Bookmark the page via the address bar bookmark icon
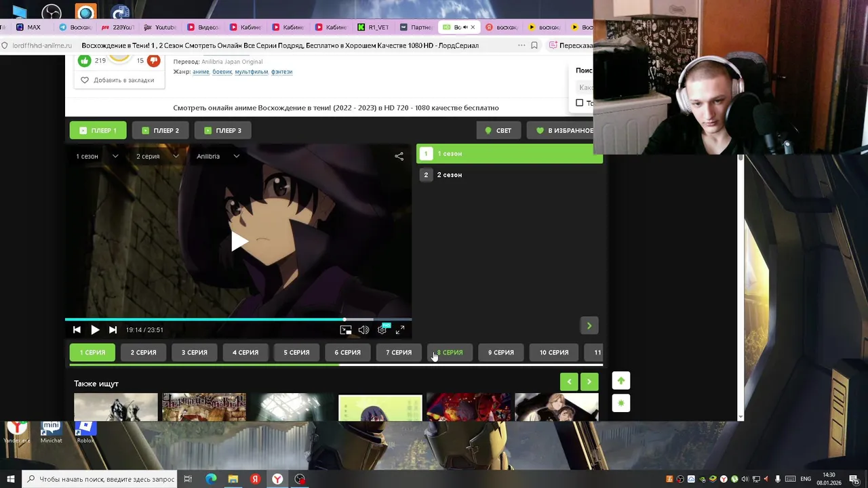868x488 pixels. (534, 45)
